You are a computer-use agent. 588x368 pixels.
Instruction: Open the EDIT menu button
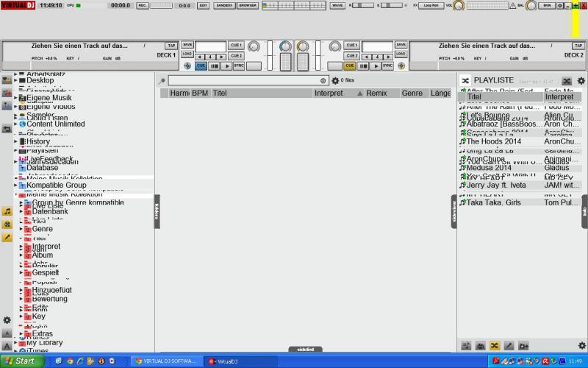point(203,5)
